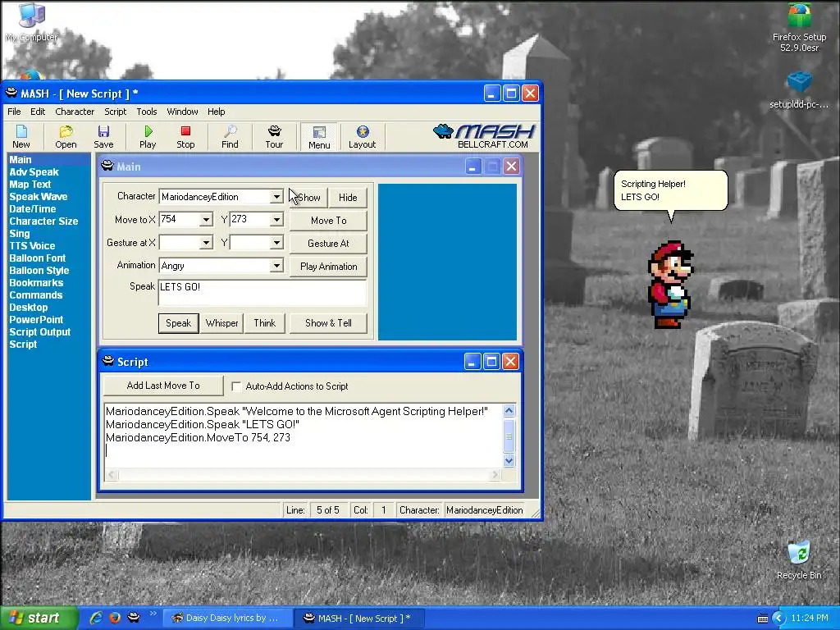Open the Window menu
Screen dimensions: 840x630
tap(182, 112)
